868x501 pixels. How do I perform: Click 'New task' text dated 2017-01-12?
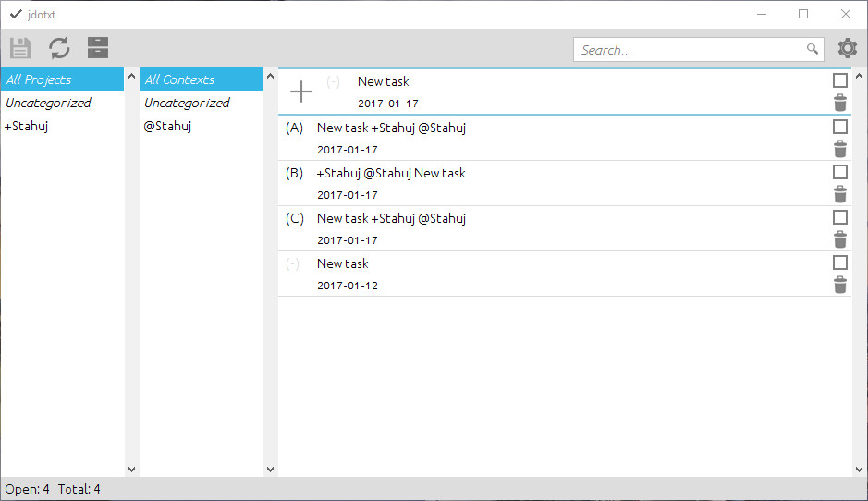pyautogui.click(x=343, y=264)
